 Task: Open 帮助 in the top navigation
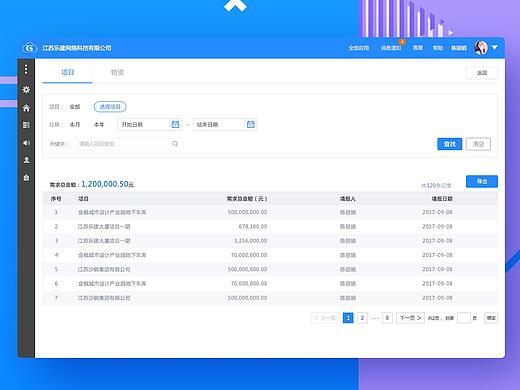pyautogui.click(x=438, y=48)
